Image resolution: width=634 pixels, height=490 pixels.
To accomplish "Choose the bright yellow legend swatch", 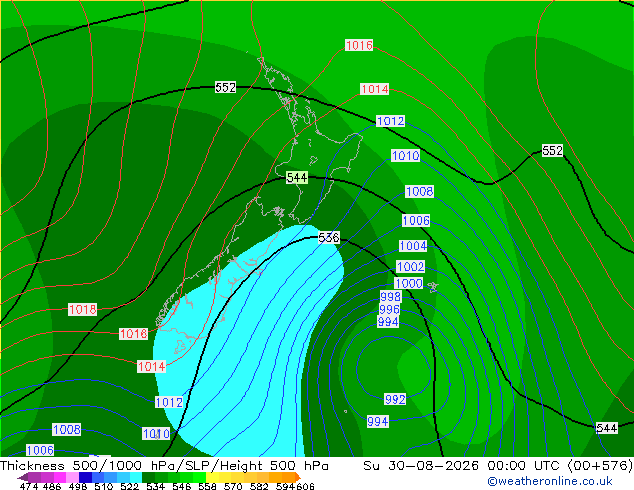I will 212,477.
